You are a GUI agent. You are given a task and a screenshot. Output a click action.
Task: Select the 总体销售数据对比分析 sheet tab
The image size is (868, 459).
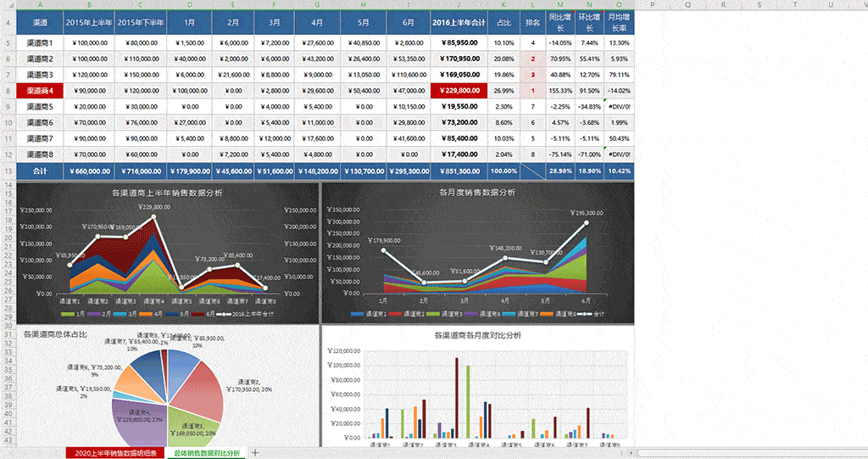point(207,453)
